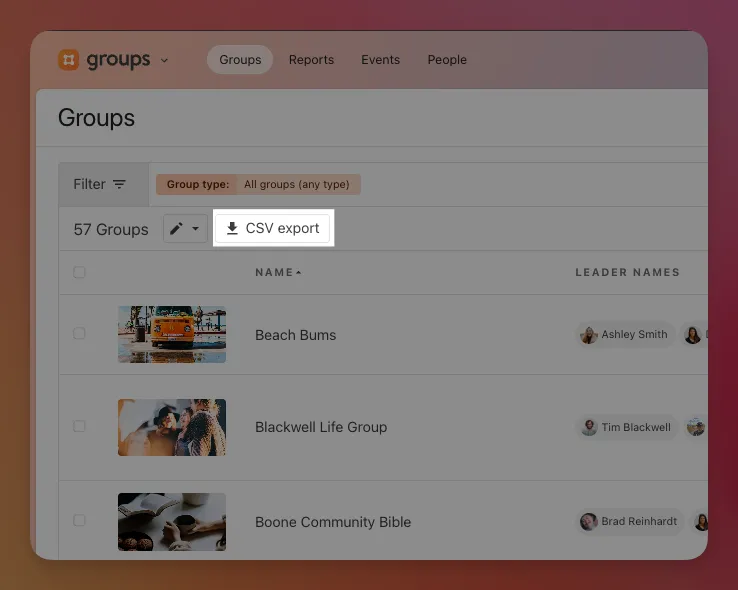Image resolution: width=738 pixels, height=590 pixels.
Task: Open the pencil bulk edit dropdown
Action: coord(185,229)
